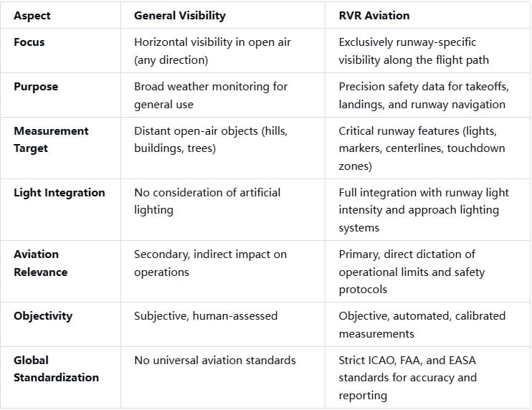Select the "Critical runway features" cell

(422, 148)
